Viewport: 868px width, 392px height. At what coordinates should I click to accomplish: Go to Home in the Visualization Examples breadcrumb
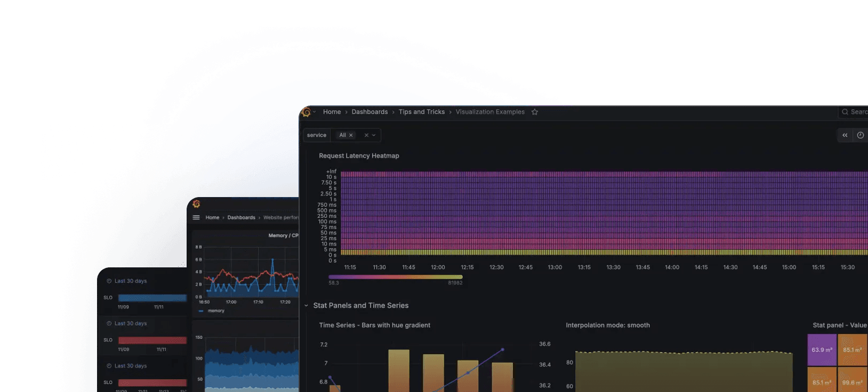[x=332, y=112]
